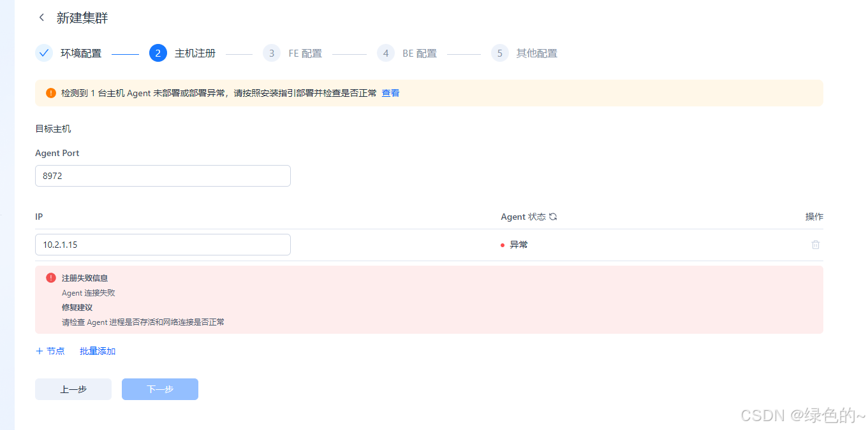Click the refresh icon next to Agent 状态
The width and height of the screenshot is (868, 430).
(x=552, y=217)
